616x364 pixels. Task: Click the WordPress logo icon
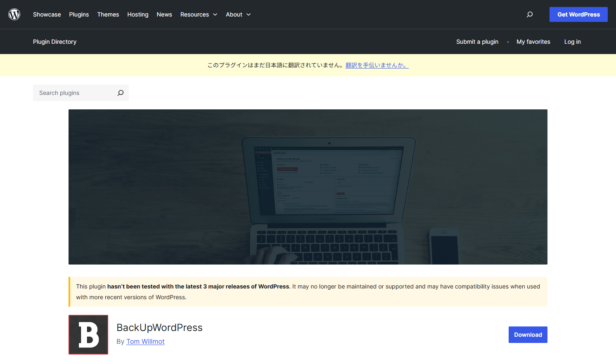point(14,14)
